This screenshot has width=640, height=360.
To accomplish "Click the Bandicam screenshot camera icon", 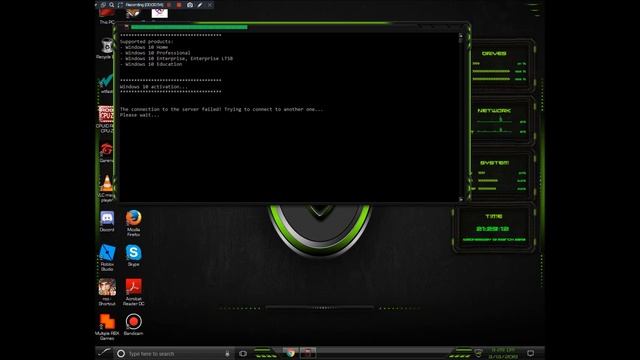I will pos(190,5).
